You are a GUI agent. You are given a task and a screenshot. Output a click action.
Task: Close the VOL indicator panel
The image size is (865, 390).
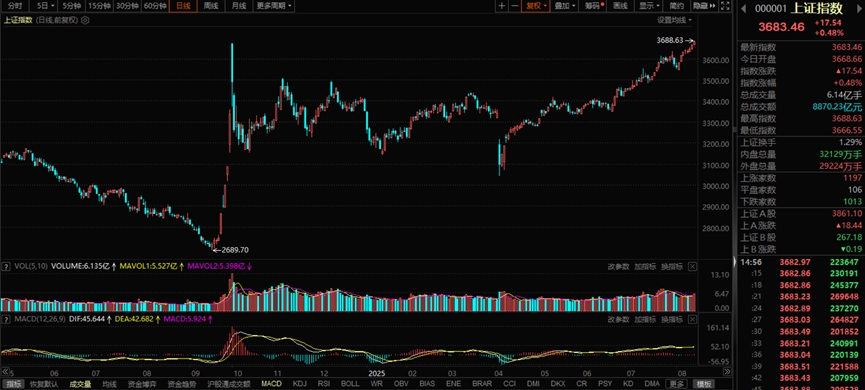pos(692,266)
